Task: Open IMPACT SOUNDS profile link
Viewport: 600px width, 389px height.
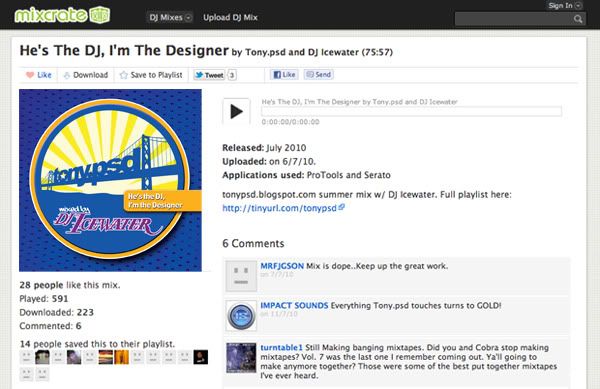Action: (294, 306)
